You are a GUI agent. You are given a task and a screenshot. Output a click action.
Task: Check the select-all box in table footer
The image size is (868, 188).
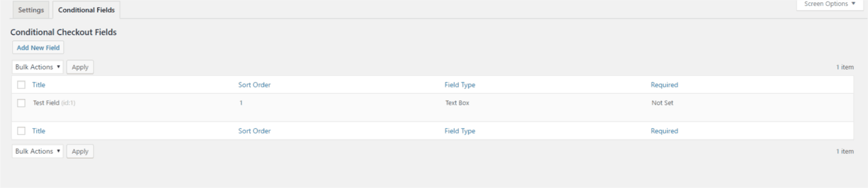click(21, 131)
